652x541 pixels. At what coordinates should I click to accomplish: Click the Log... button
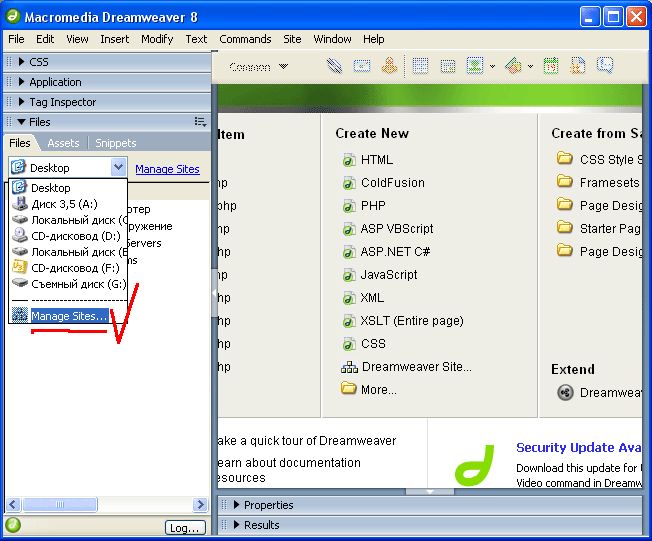(185, 528)
